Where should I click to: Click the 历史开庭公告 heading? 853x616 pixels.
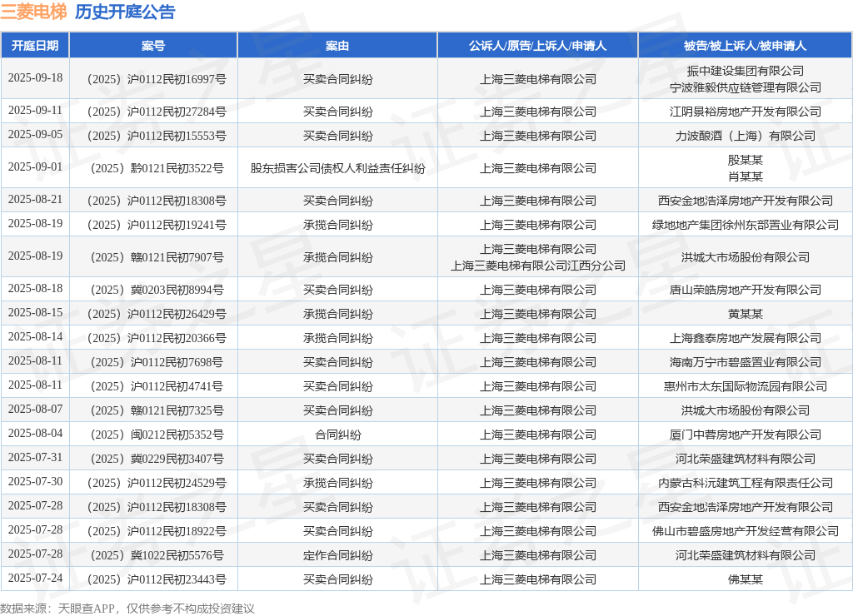tap(125, 12)
